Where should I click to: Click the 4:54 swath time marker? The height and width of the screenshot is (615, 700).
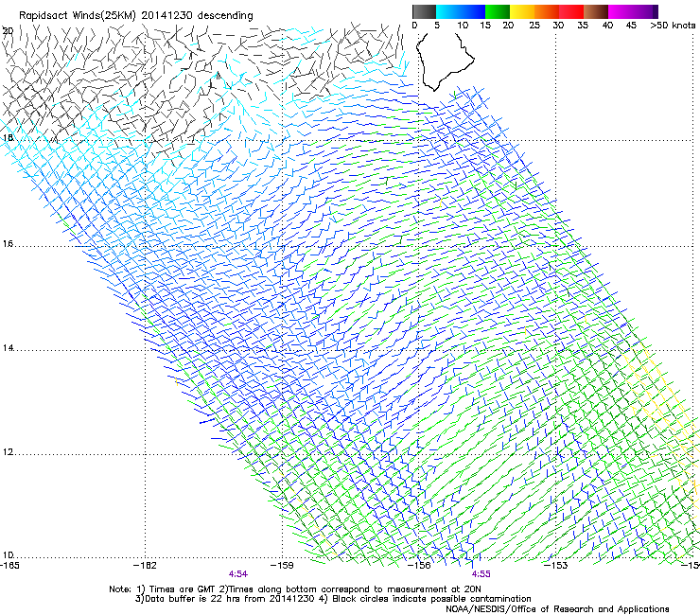(x=238, y=574)
